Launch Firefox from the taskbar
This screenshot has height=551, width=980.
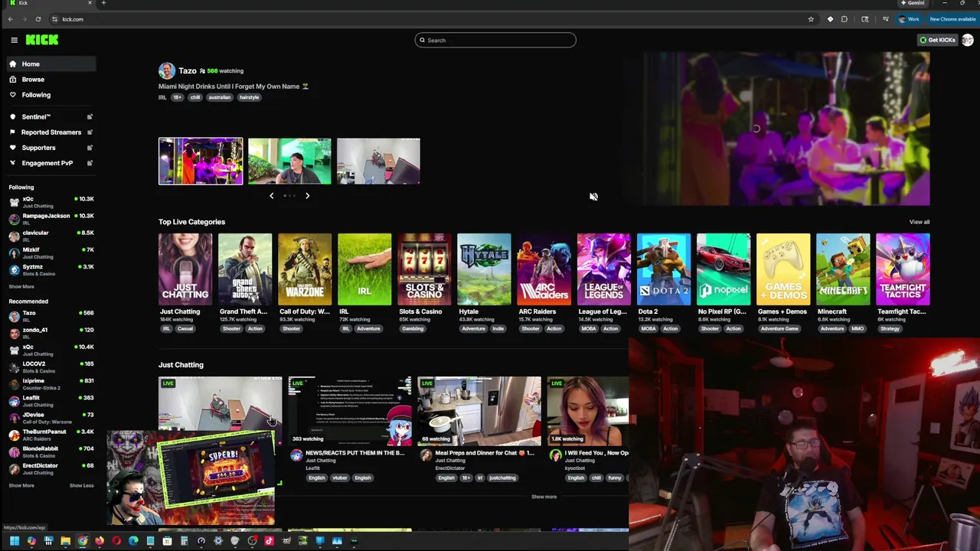pos(100,541)
